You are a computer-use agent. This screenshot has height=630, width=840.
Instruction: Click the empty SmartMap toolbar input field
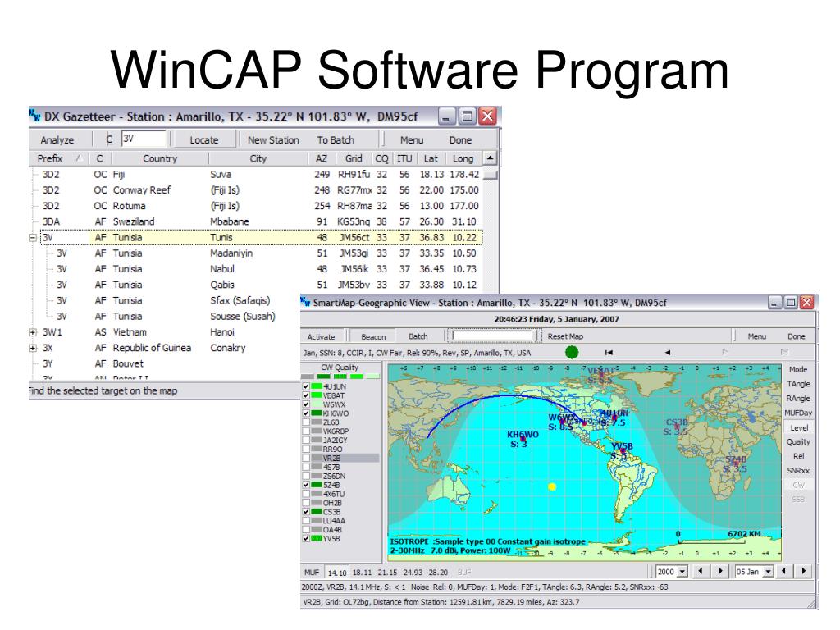(493, 336)
